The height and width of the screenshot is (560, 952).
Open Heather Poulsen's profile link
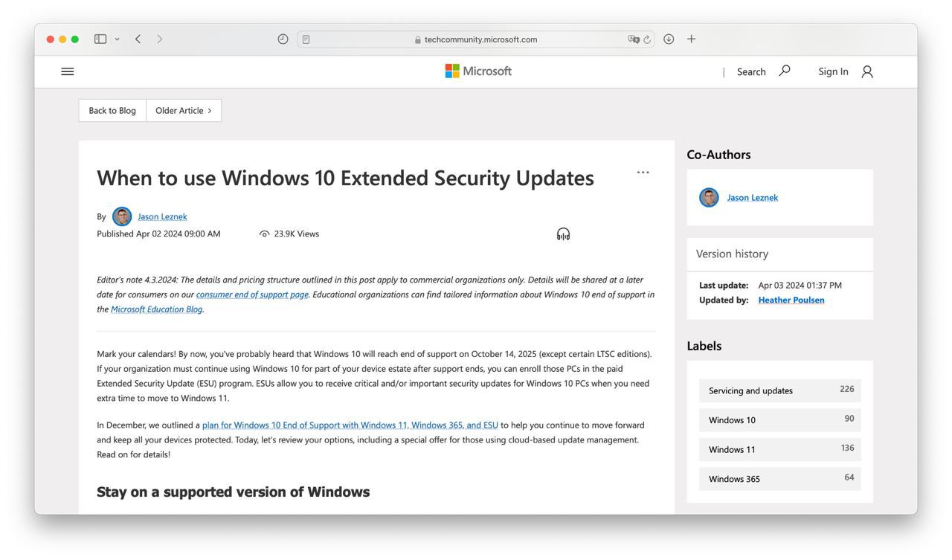coord(791,300)
